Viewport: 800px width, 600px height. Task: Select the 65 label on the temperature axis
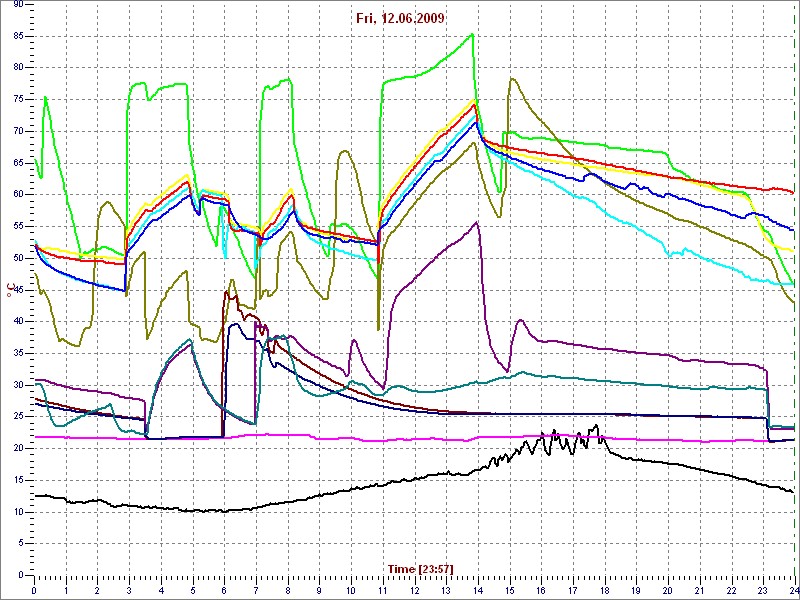click(x=17, y=163)
